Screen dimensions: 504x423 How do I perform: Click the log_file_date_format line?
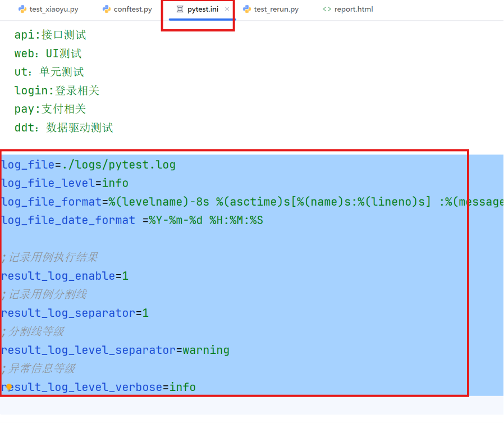click(x=132, y=220)
